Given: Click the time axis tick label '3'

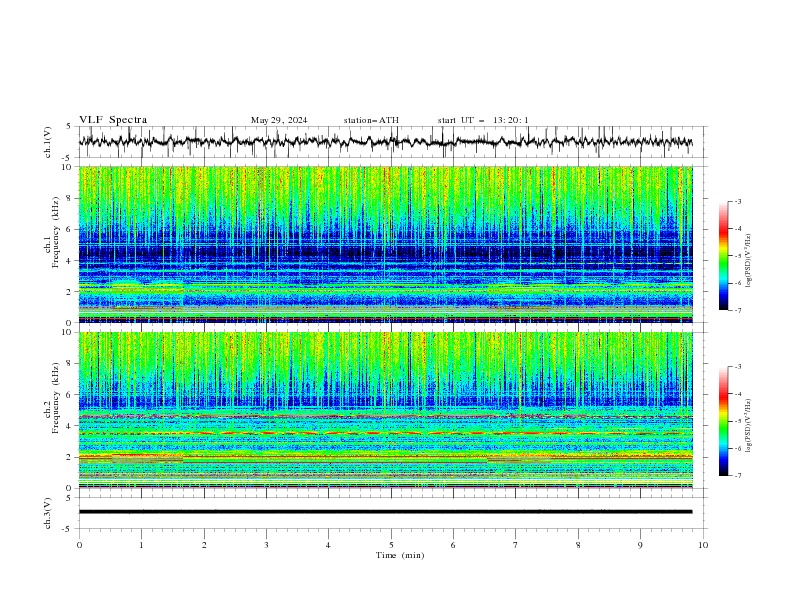Looking at the screenshot, I should tap(266, 545).
